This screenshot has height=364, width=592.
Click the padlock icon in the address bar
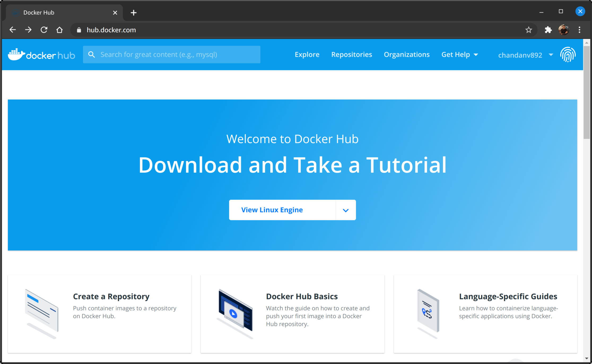coord(79,30)
